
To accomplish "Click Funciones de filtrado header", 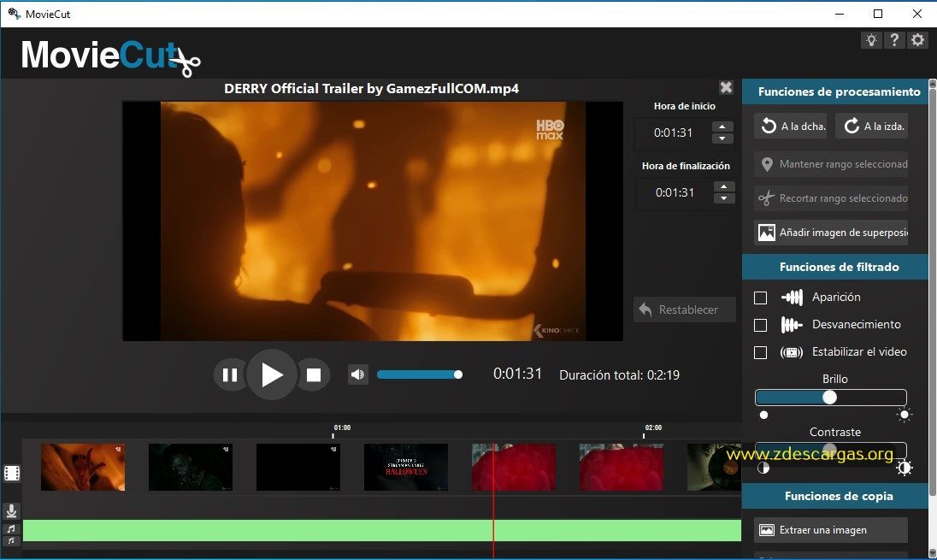I will (835, 267).
